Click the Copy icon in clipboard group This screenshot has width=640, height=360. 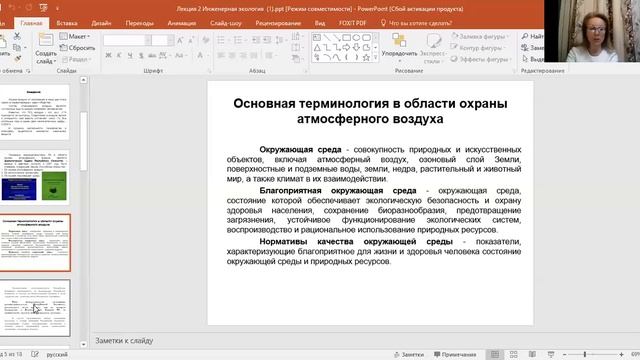(17, 48)
